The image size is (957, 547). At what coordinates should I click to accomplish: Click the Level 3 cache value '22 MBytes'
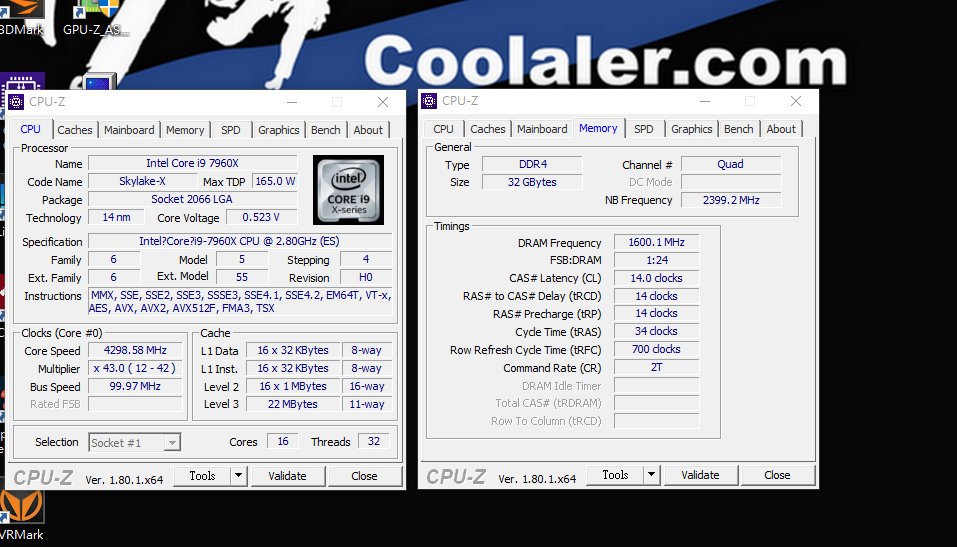pyautogui.click(x=293, y=404)
